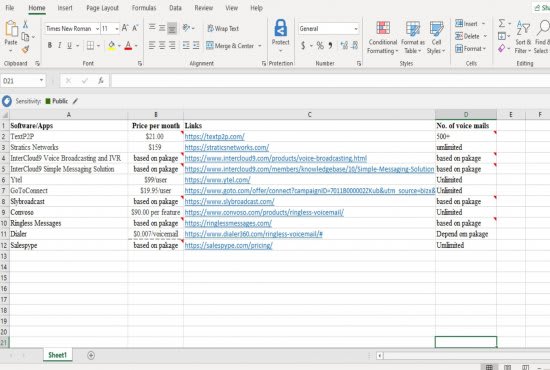550x370 pixels.
Task: Open the font size 11 dropdown
Action: pyautogui.click(x=117, y=29)
